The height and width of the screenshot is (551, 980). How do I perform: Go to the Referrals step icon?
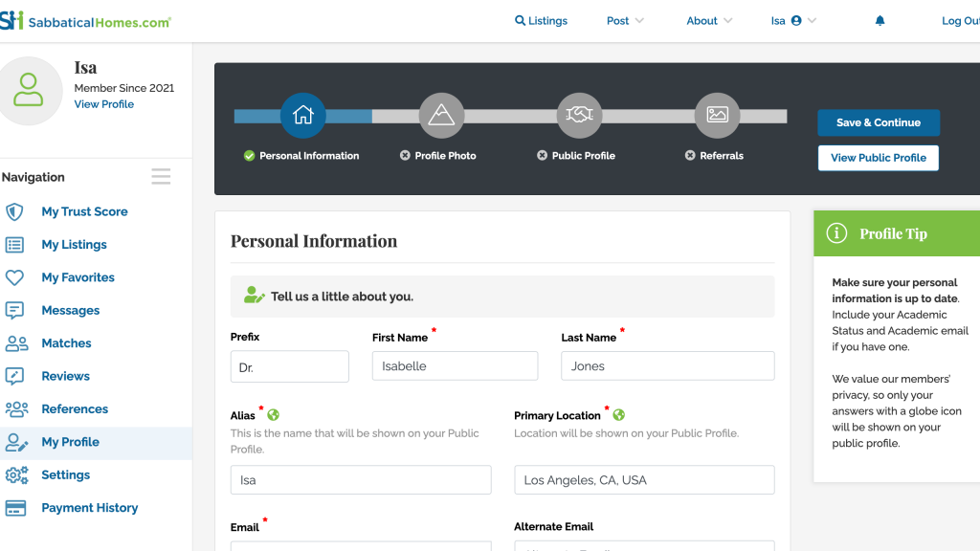click(x=717, y=116)
